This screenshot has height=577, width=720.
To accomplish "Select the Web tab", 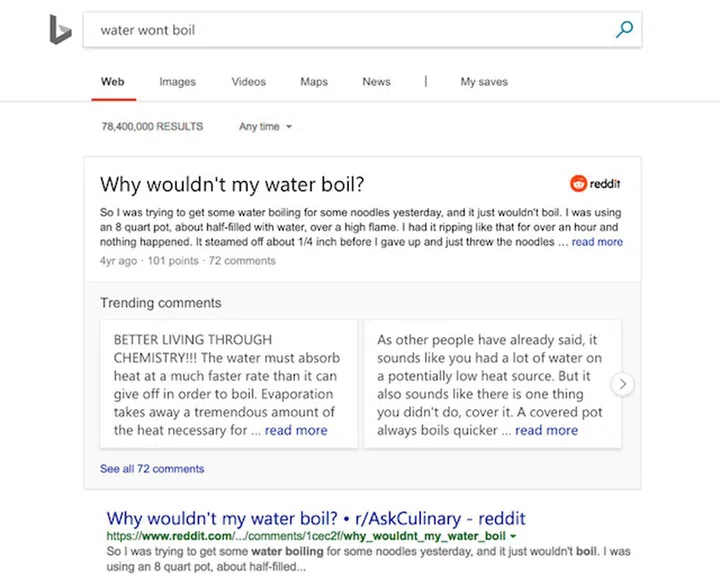I will coord(113,82).
